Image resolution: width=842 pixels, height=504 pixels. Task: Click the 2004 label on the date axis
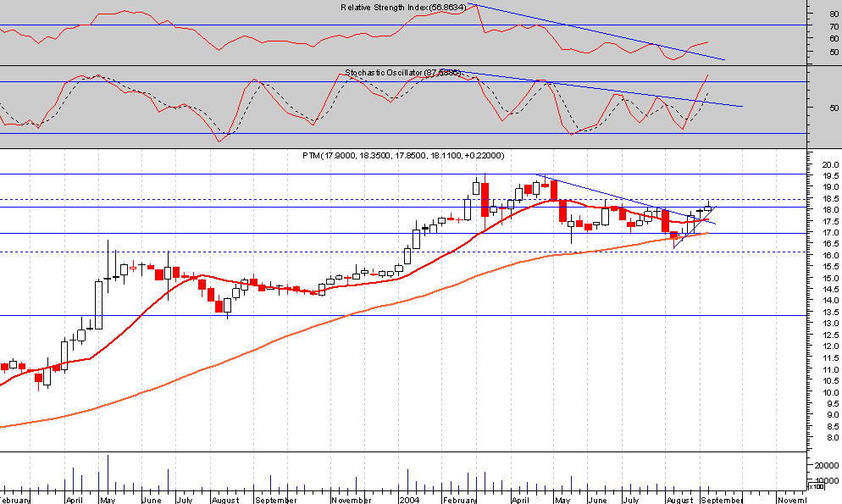click(x=410, y=500)
